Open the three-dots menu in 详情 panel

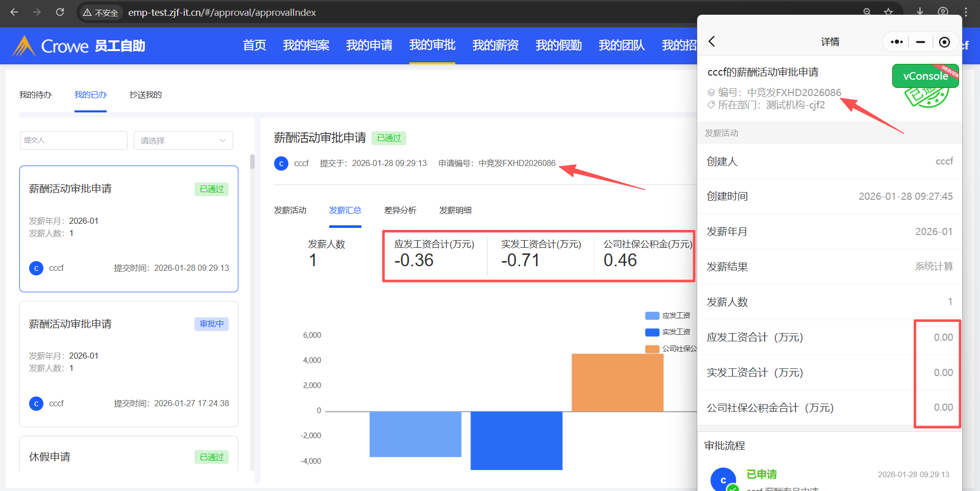896,42
